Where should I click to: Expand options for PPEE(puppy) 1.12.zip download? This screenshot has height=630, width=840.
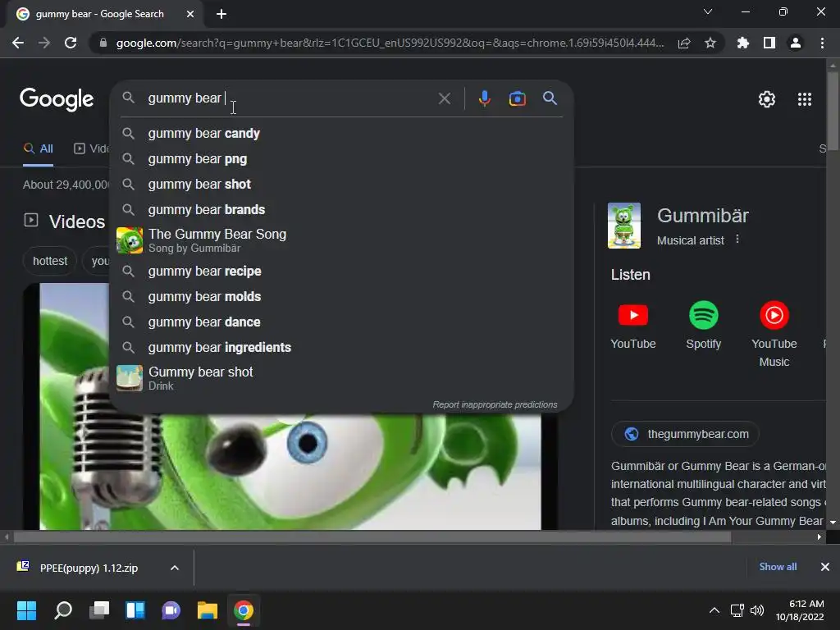[175, 568]
